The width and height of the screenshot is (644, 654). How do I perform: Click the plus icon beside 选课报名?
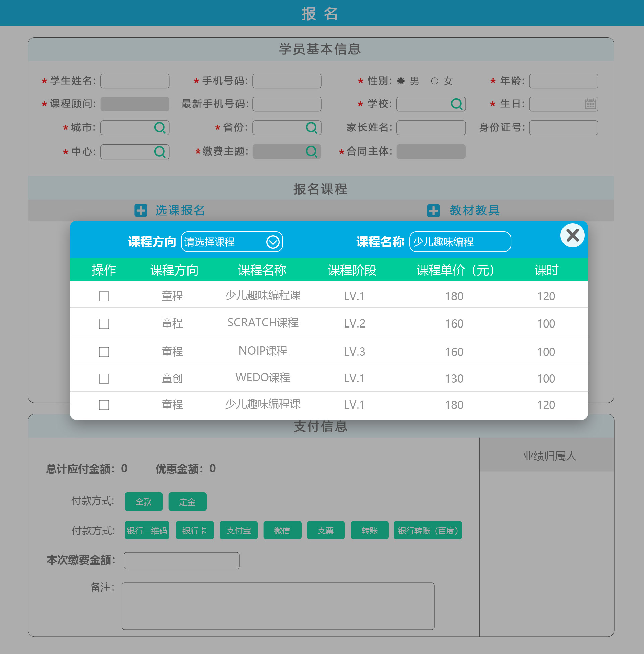click(141, 210)
